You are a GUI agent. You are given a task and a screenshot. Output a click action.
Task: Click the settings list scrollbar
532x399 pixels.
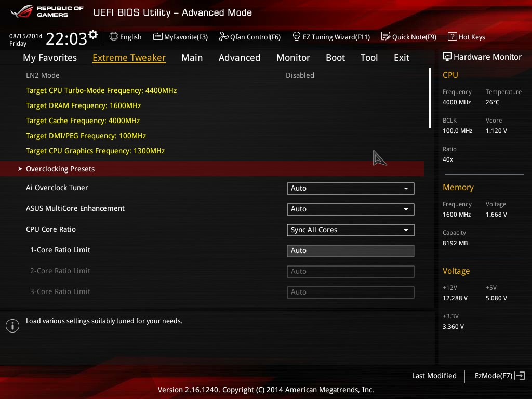[x=430, y=98]
